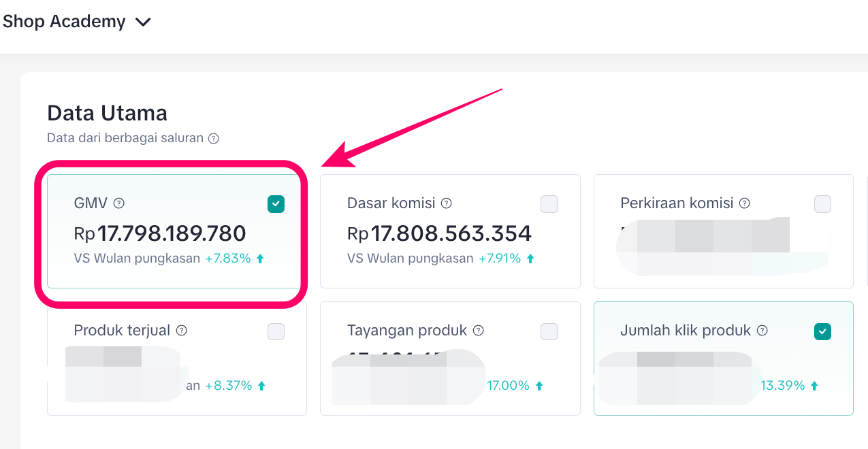Click the Data Utama heading
The height and width of the screenshot is (449, 868).
point(107,113)
